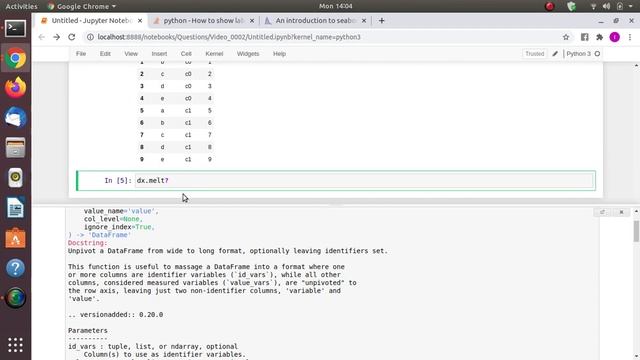The width and height of the screenshot is (640, 360).
Task: Close the introduction to seaborn tab
Action: 364,20
